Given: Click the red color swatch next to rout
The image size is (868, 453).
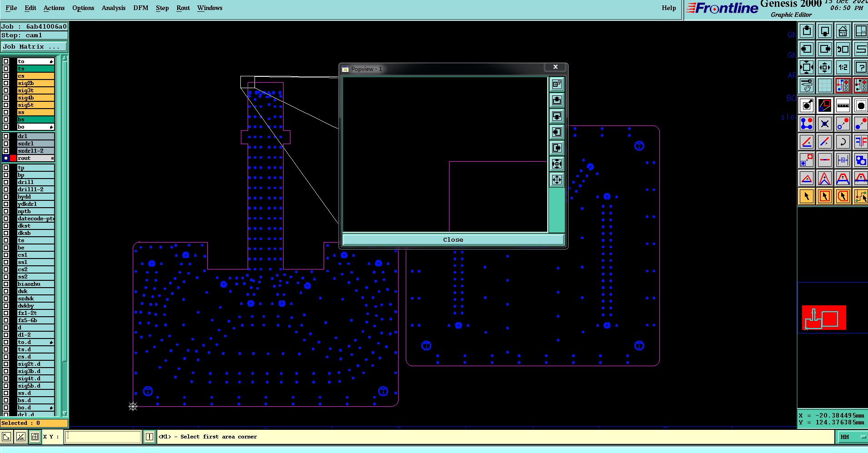Looking at the screenshot, I should click(x=13, y=158).
